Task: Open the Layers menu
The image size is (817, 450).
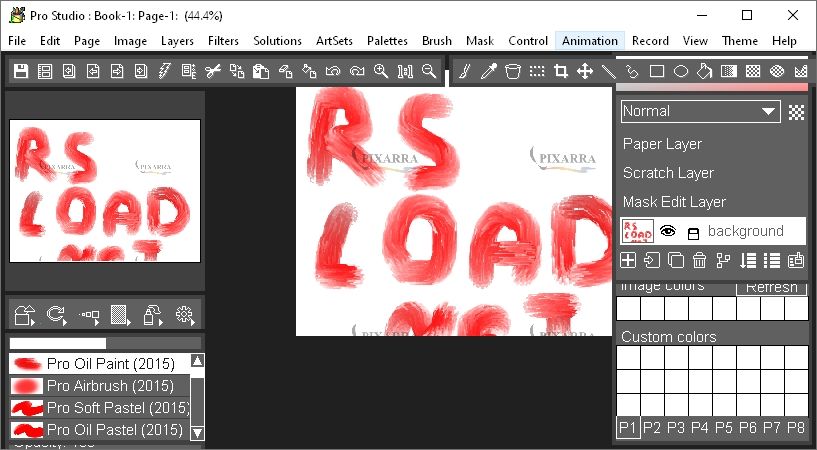Action: coord(177,41)
